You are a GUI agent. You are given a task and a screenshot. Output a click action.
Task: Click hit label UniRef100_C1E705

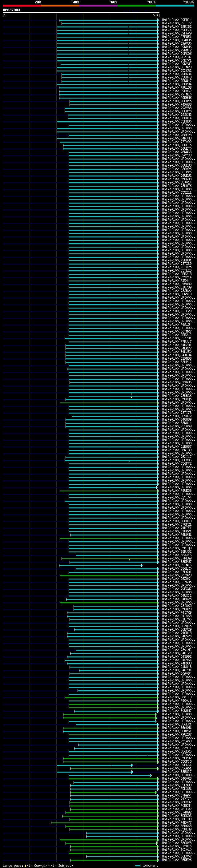click(177, 619)
